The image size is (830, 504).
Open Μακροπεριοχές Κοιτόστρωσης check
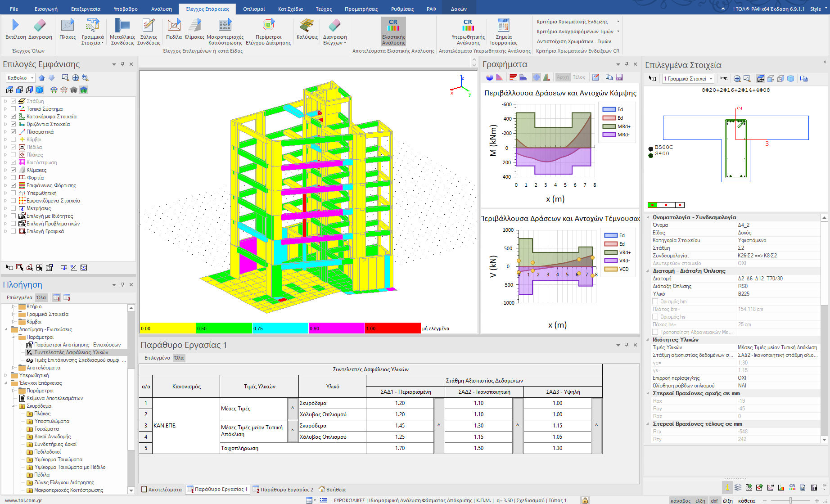click(225, 31)
